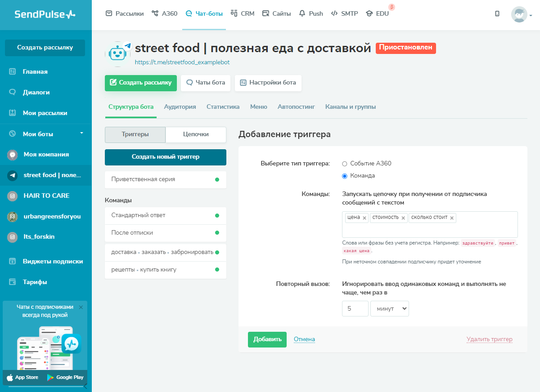This screenshot has height=392, width=540.
Task: Click inside the commands keyword input box
Action: tap(430, 224)
